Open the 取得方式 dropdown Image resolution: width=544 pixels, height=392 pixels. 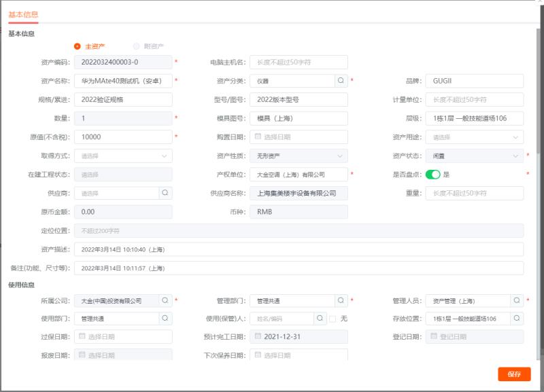pos(123,156)
